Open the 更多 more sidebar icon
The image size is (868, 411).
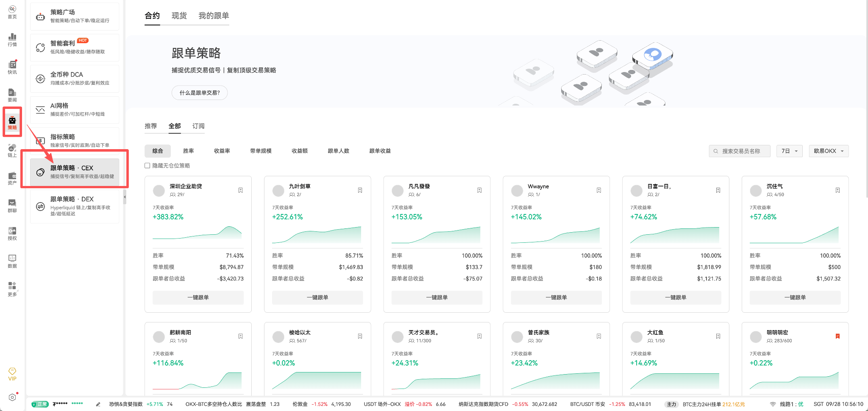[12, 289]
